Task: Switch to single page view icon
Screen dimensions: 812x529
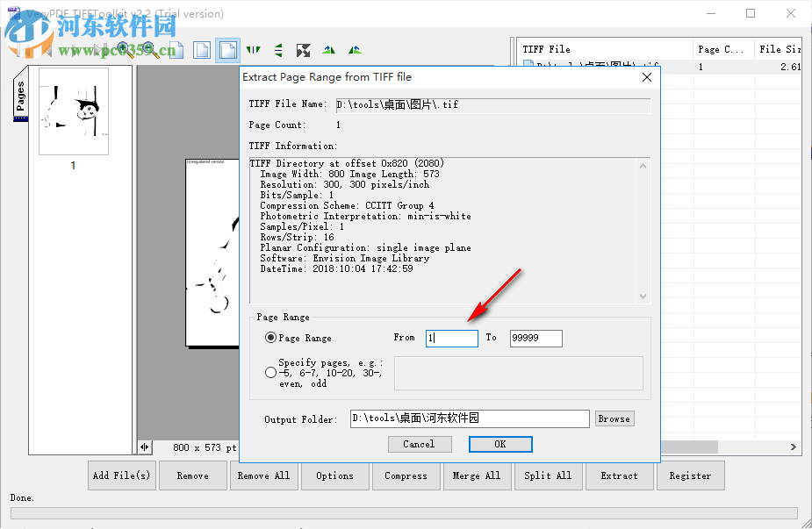Action: point(201,50)
